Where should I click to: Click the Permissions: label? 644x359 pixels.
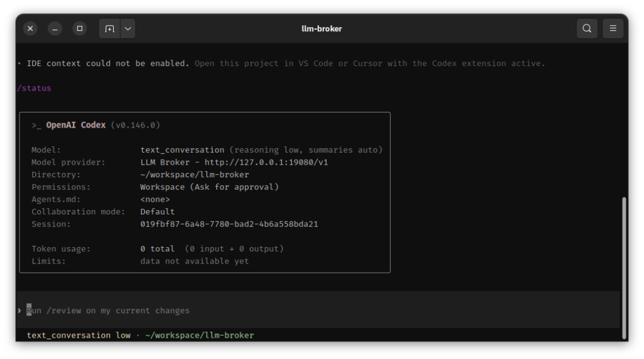click(x=61, y=187)
